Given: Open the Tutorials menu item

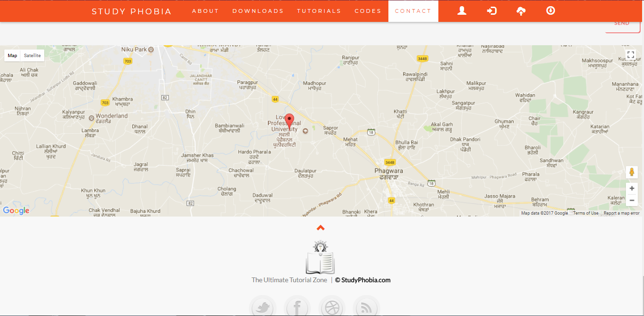Looking at the screenshot, I should point(319,11).
